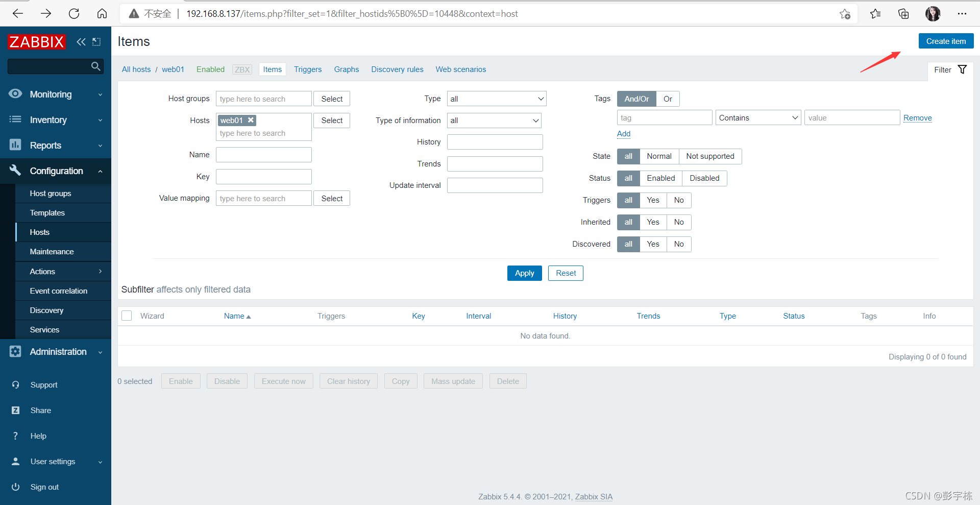Reset the item filter
980x505 pixels.
[x=566, y=273]
